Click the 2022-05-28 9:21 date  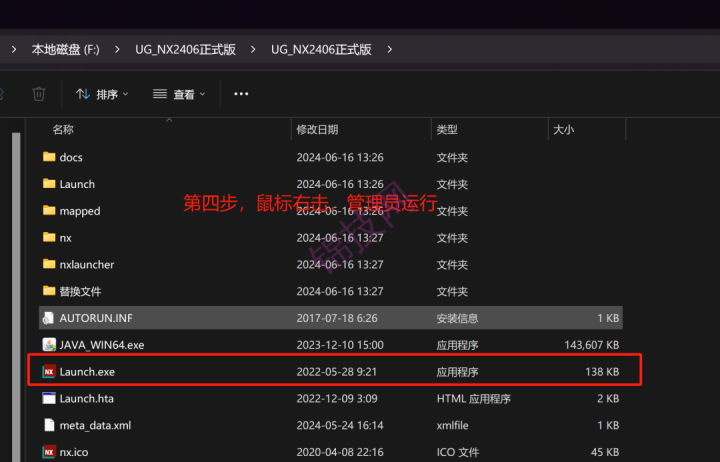pos(337,372)
